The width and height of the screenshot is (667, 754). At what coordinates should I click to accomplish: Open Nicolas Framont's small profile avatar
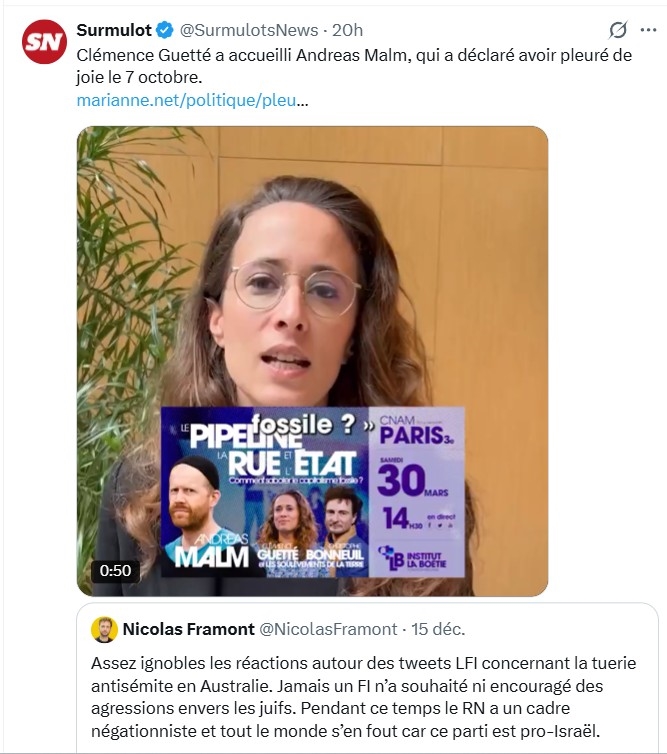tap(104, 629)
